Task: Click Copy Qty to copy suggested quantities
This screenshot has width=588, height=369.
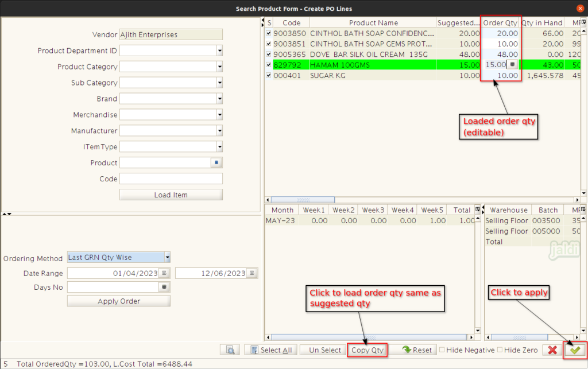Action: [367, 350]
